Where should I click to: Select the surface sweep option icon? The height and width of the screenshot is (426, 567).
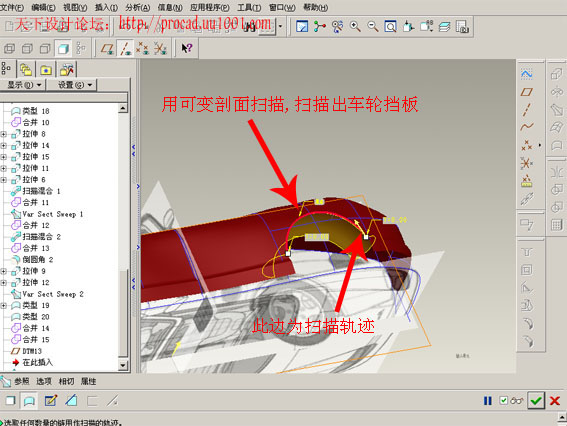click(x=29, y=401)
